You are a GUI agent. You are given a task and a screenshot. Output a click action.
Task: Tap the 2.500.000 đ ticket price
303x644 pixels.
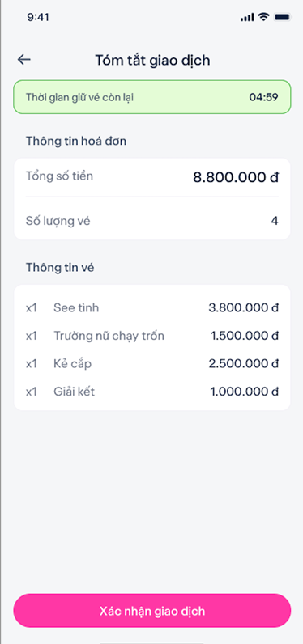[x=243, y=363]
